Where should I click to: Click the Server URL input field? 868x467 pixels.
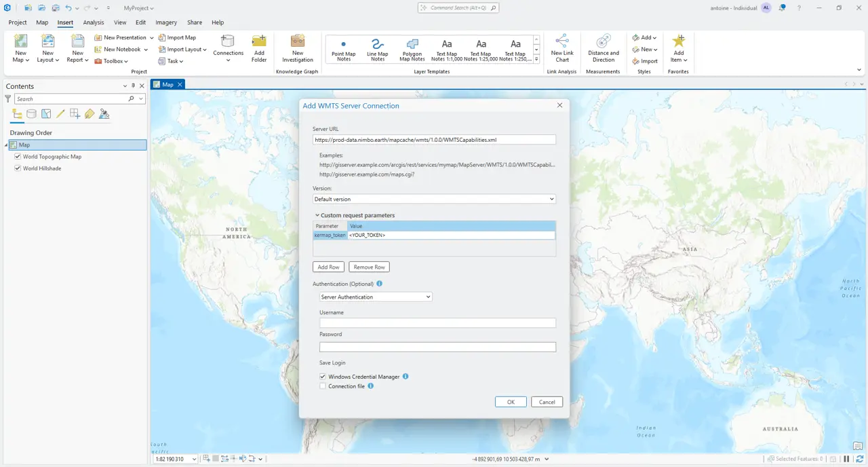click(x=434, y=140)
